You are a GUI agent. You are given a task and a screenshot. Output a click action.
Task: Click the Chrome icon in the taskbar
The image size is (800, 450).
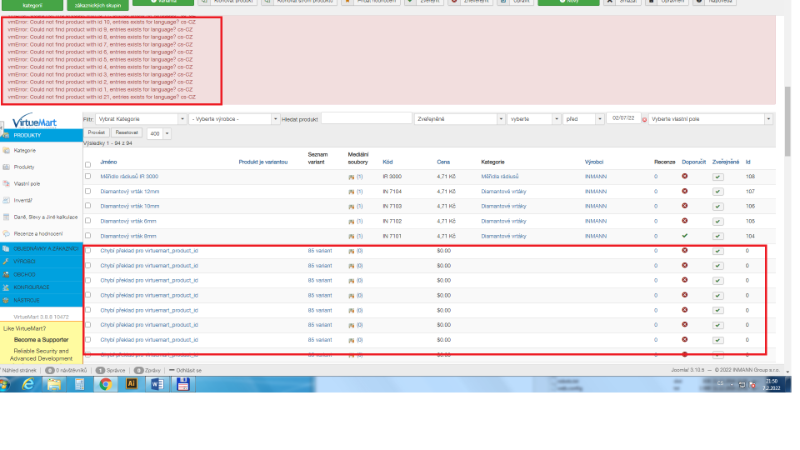tap(105, 382)
